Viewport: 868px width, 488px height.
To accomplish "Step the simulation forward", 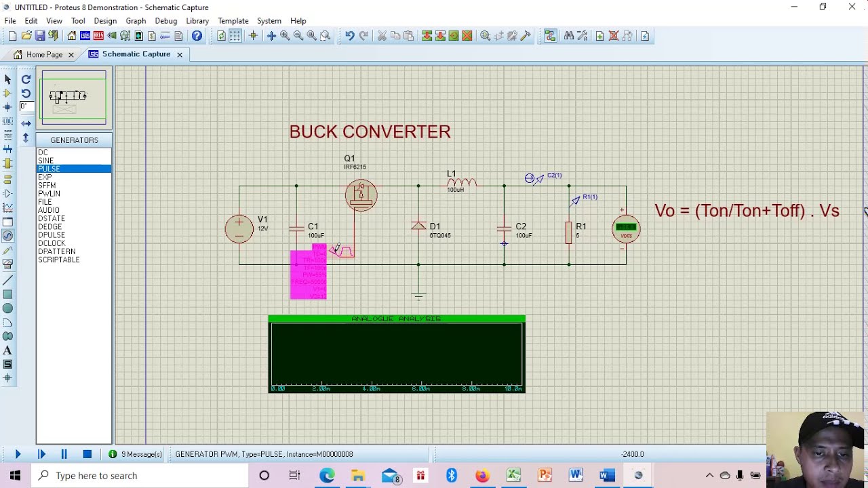I will click(x=41, y=454).
